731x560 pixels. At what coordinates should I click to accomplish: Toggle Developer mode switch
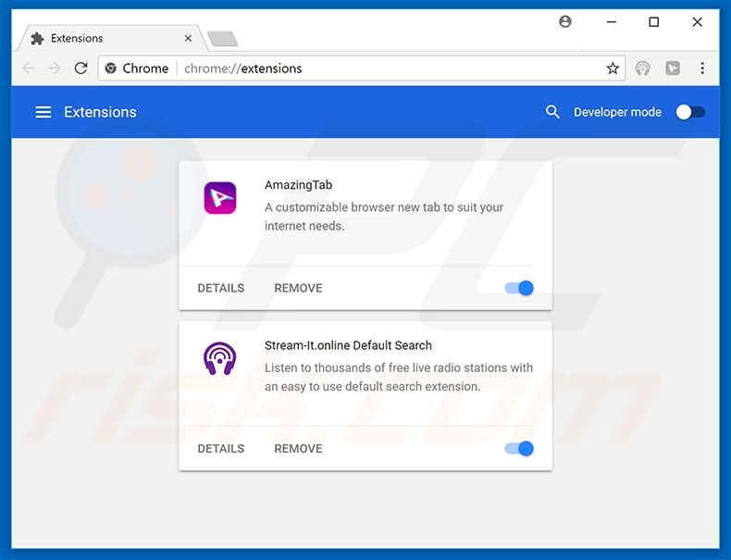click(690, 112)
